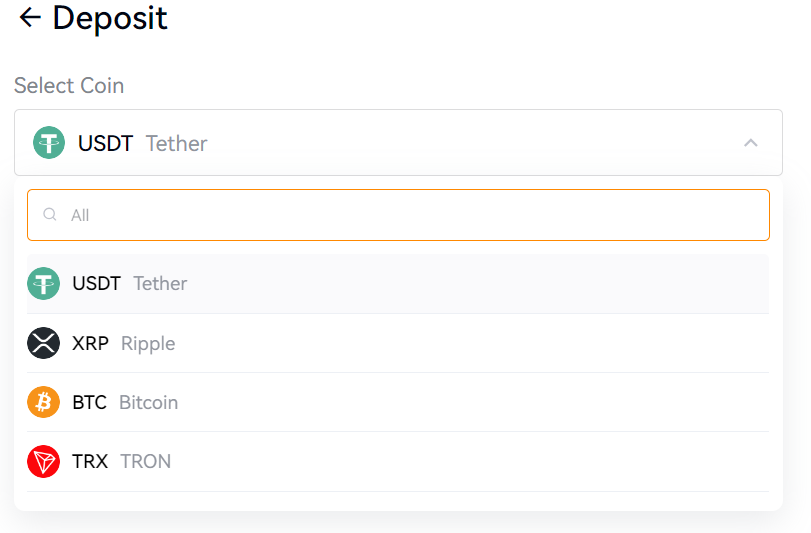Click the XRP Ripple logo icon

(x=43, y=343)
